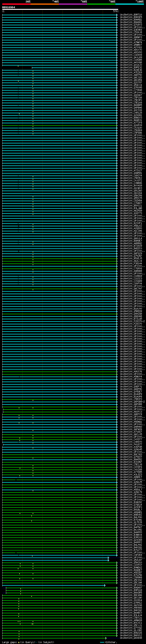Select hit UniRef100_P28370

coord(131,324)
